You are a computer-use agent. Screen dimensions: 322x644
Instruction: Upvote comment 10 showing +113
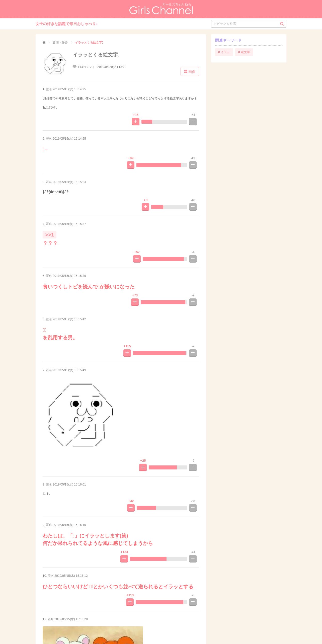click(130, 602)
